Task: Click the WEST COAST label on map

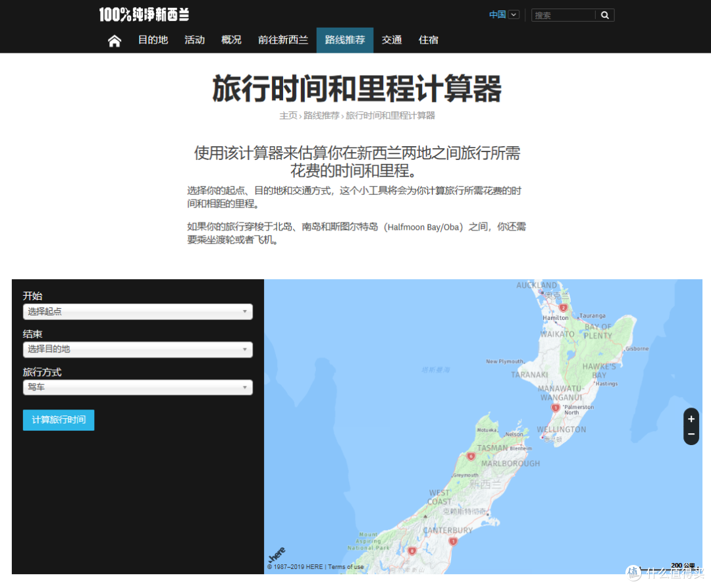Action: pos(439,497)
